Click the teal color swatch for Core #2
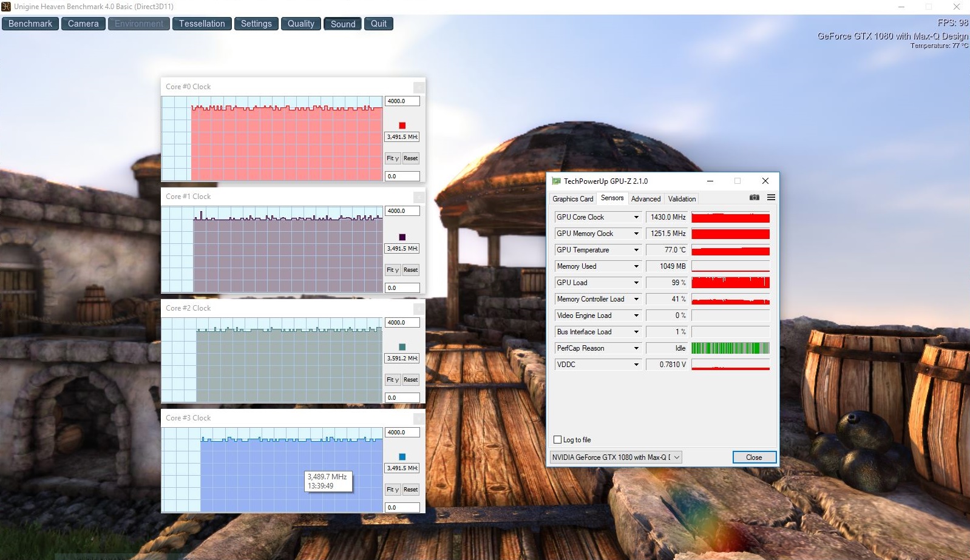Viewport: 970px width, 560px height. (x=402, y=347)
